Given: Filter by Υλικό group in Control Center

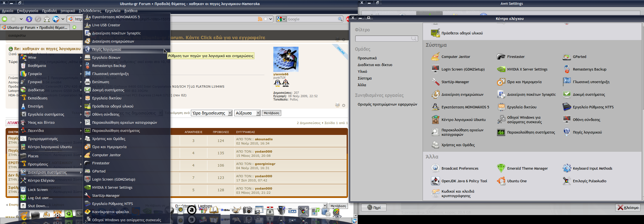Looking at the screenshot, I should pyautogui.click(x=362, y=71).
